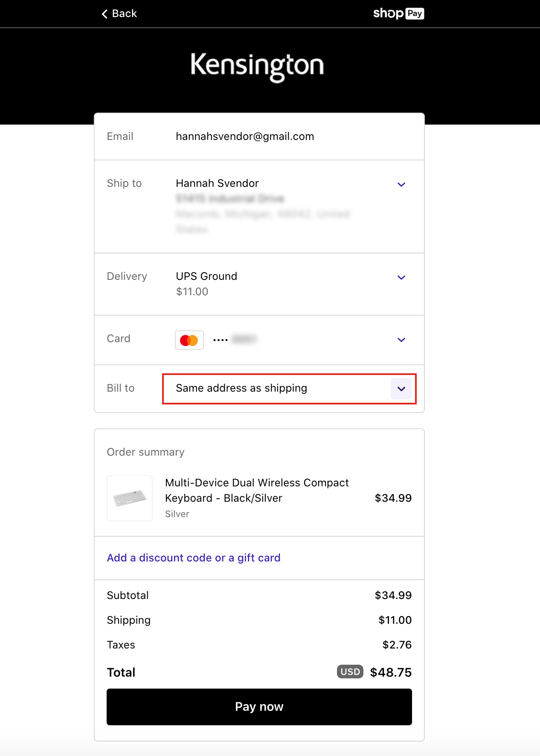Viewport: 540px width, 756px height.
Task: Select Same address as shipping
Action: tap(241, 388)
